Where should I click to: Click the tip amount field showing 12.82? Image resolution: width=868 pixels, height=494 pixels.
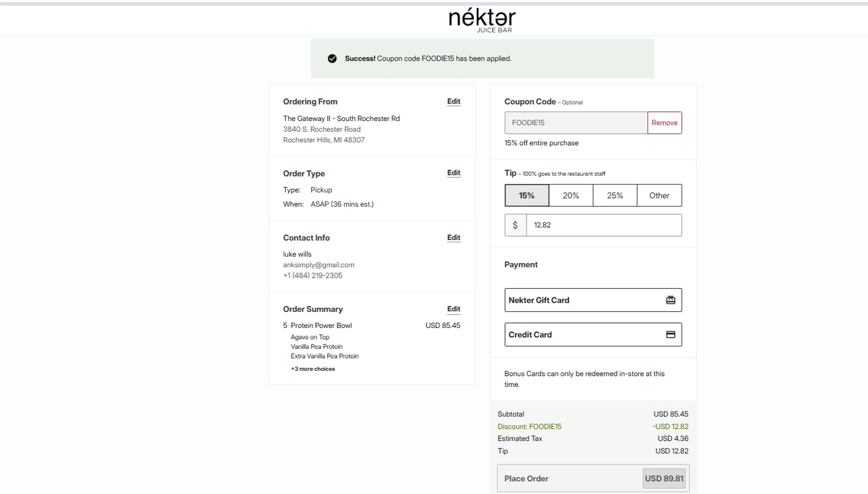point(604,225)
